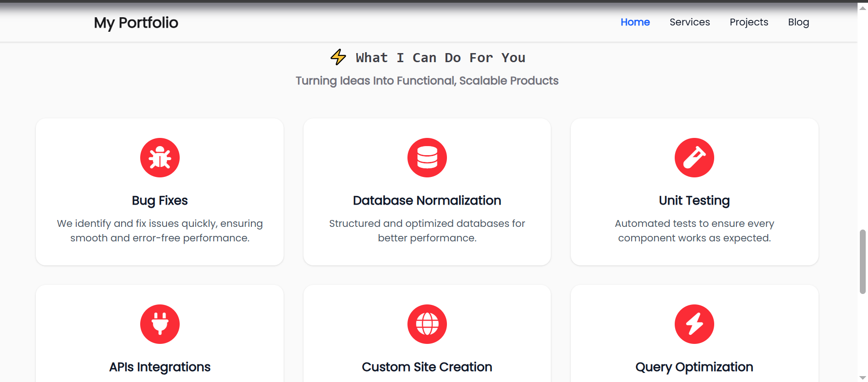Click the Unit Testing heading

click(x=694, y=201)
